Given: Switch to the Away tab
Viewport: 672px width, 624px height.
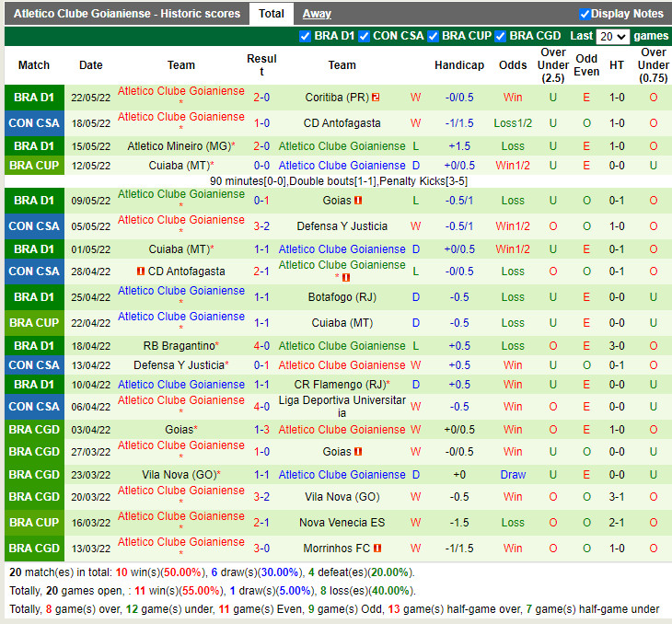Looking at the screenshot, I should pyautogui.click(x=317, y=14).
